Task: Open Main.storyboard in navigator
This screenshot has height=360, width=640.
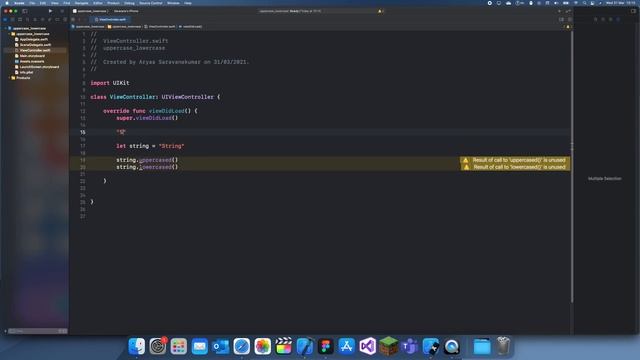Action: coord(33,56)
